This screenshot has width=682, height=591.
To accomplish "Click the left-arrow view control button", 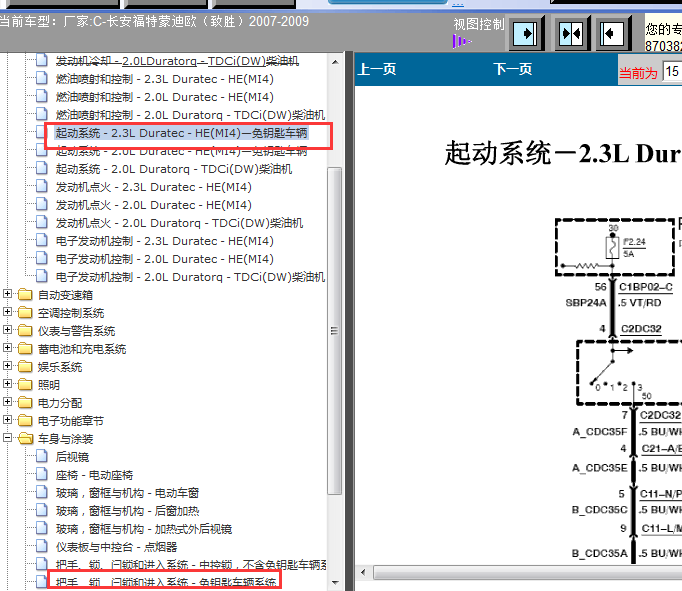I will (612, 34).
